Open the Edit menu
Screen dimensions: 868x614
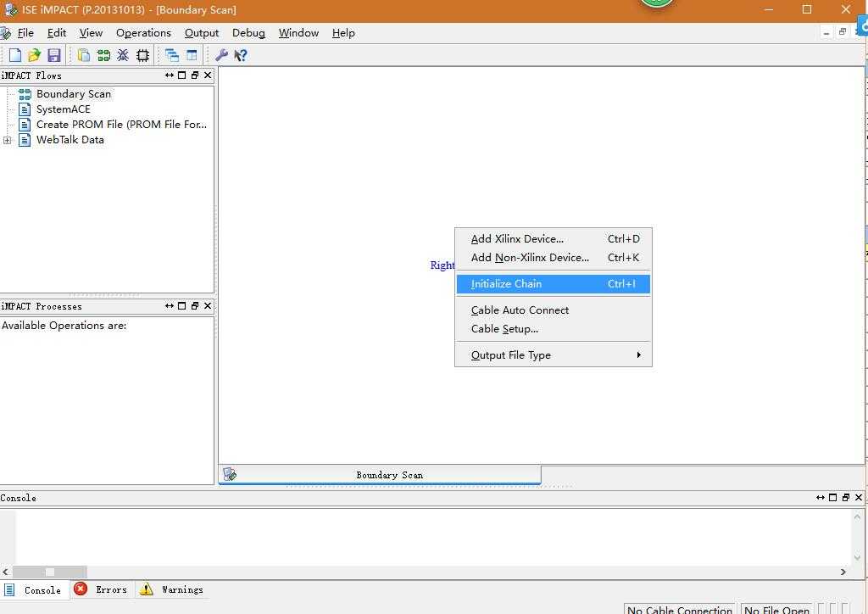(57, 33)
